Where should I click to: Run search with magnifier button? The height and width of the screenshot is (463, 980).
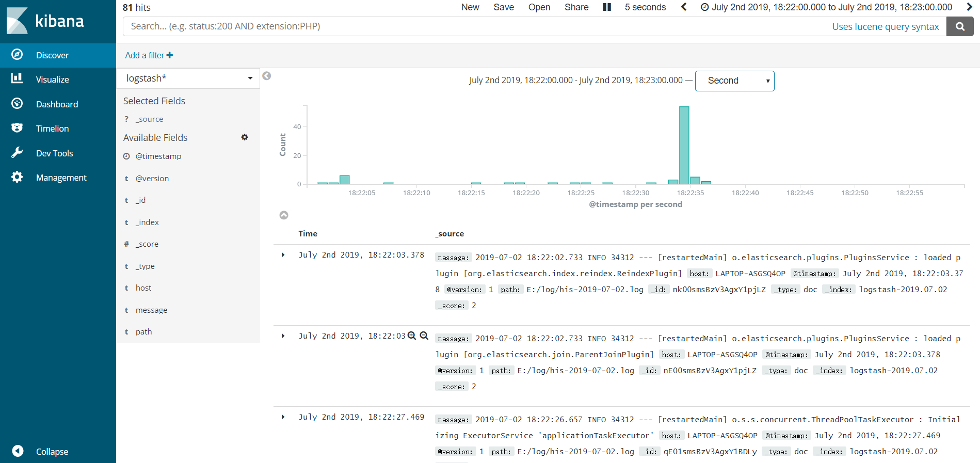pos(960,26)
